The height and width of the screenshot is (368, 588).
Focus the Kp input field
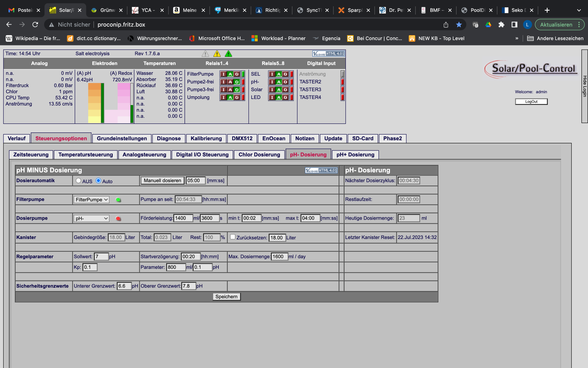tap(90, 267)
